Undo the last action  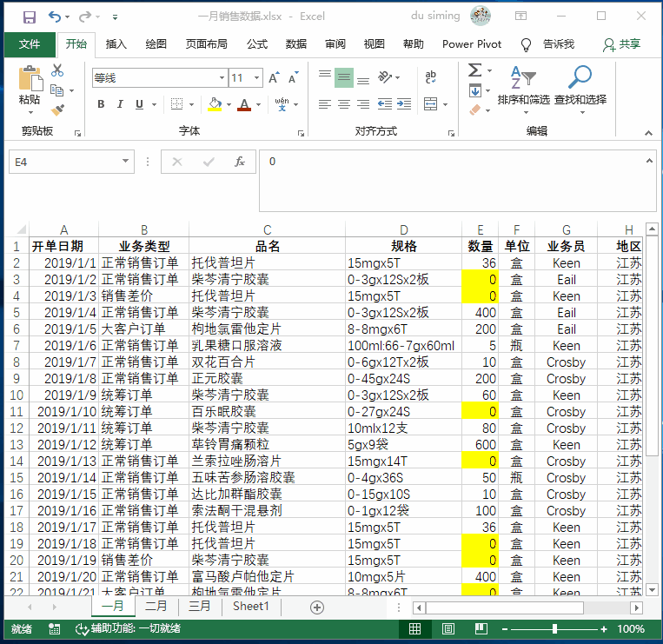[55, 17]
